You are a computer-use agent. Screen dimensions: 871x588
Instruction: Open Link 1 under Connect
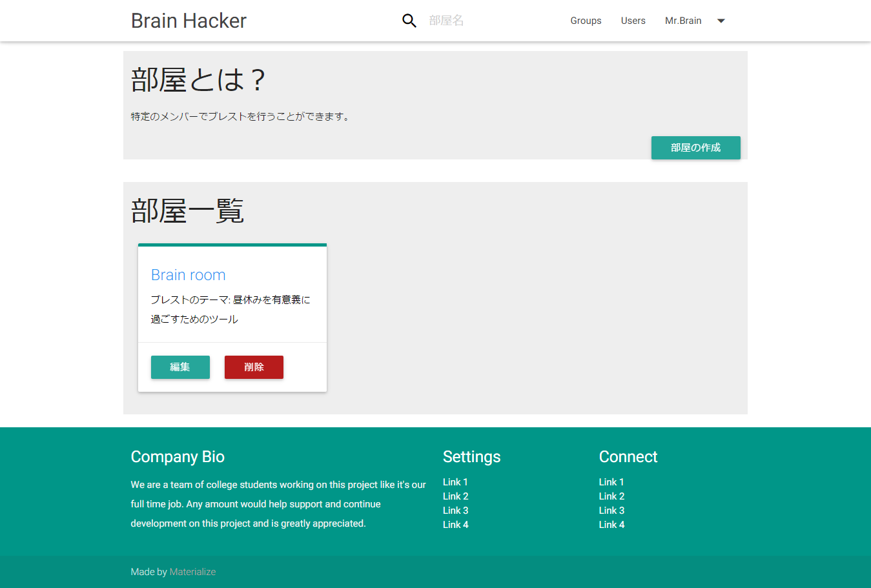click(611, 482)
